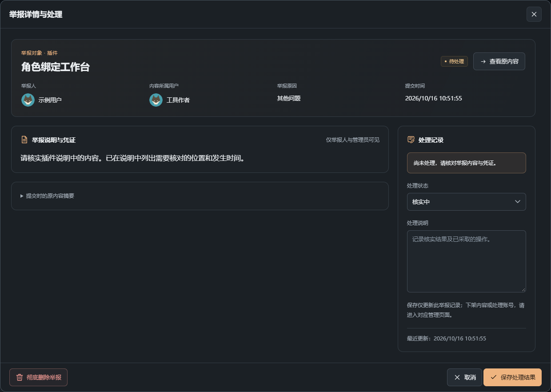
Task: Click the 仅举报人与管理员可见 note
Action: (353, 140)
